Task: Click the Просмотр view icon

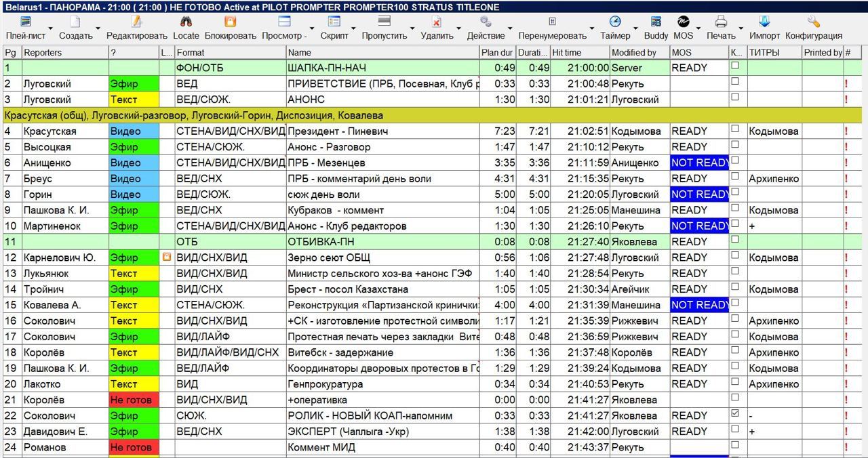Action: [284, 22]
